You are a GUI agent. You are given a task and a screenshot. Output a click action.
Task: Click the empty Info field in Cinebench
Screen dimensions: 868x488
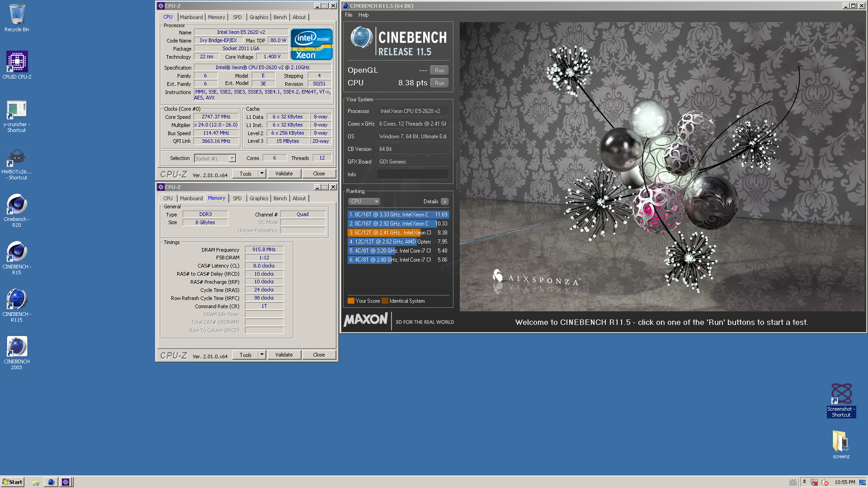pyautogui.click(x=413, y=174)
